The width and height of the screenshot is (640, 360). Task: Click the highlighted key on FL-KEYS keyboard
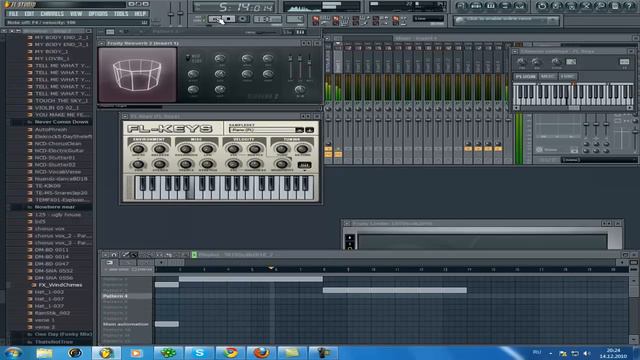(x=190, y=193)
